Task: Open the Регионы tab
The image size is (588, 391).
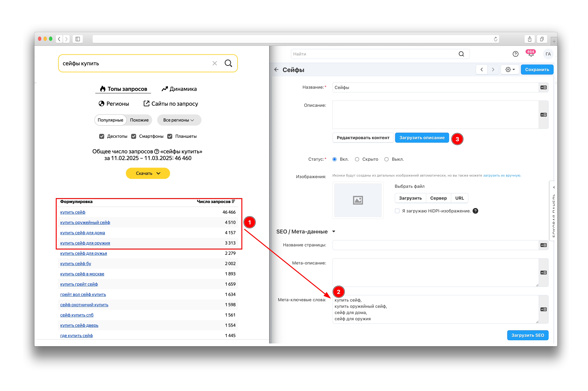Action: click(114, 104)
